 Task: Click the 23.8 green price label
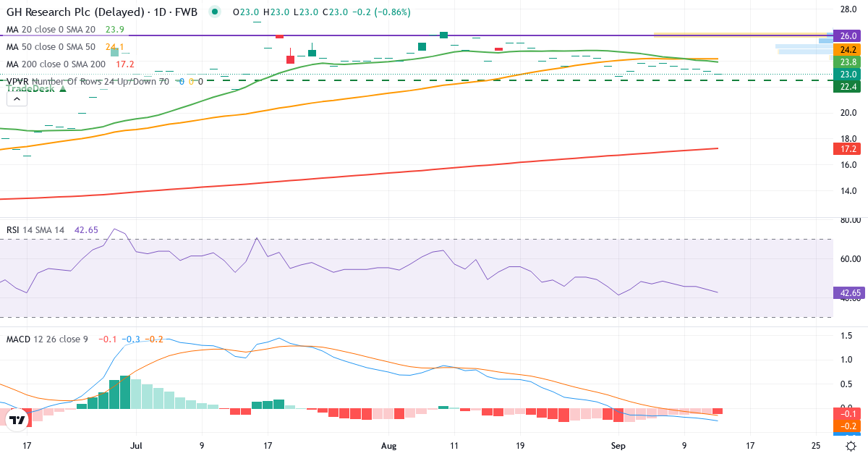[x=848, y=62]
